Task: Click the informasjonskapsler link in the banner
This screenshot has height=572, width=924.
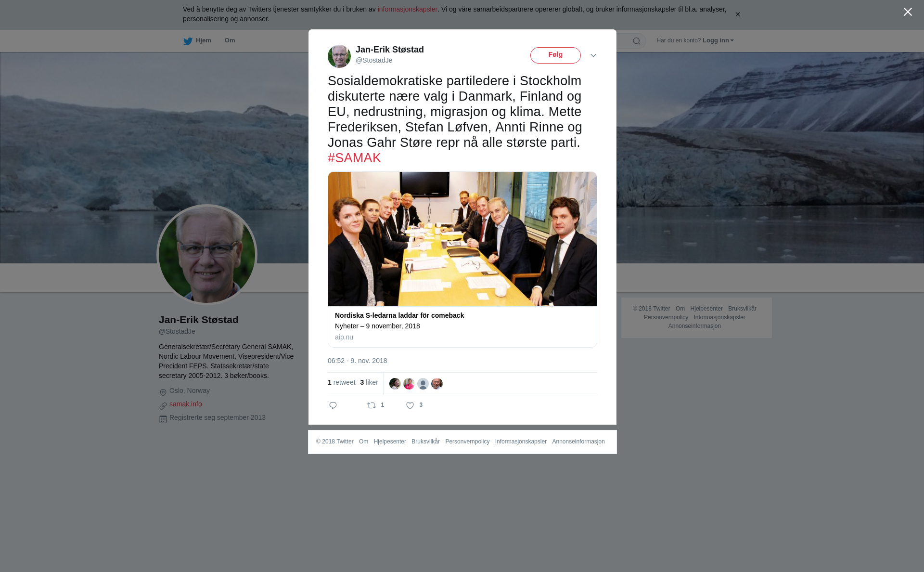Action: click(x=407, y=9)
